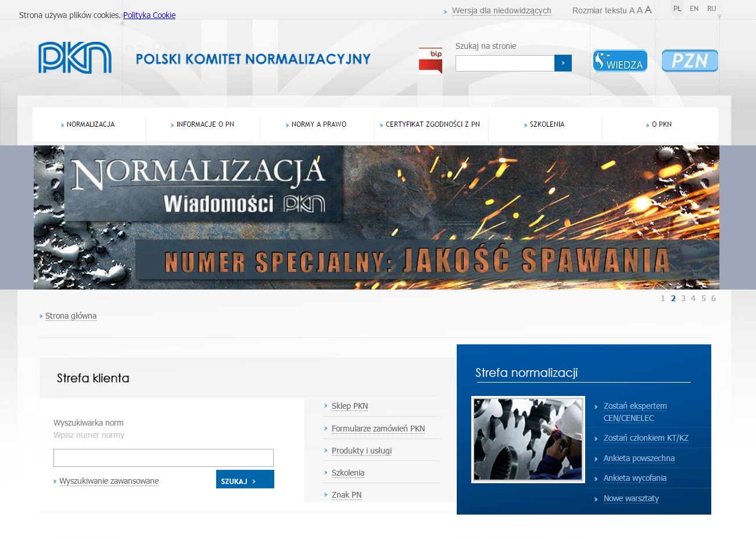Open Formularze zamówień PKN
Screen dimensions: 756x539
[378, 429]
